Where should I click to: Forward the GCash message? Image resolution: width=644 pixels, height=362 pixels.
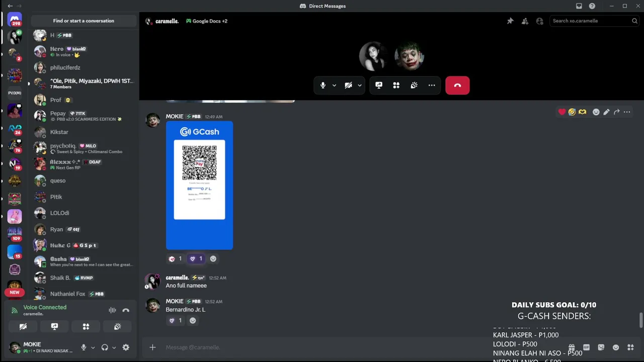coord(616,112)
